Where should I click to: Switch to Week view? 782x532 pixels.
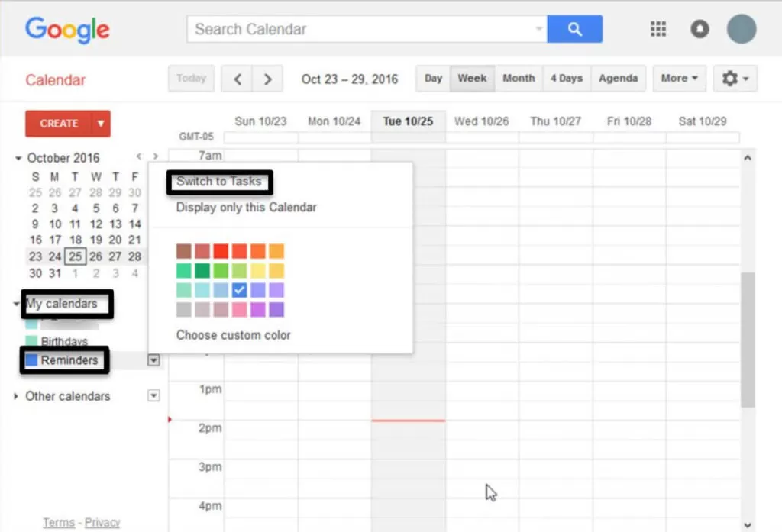pos(472,79)
